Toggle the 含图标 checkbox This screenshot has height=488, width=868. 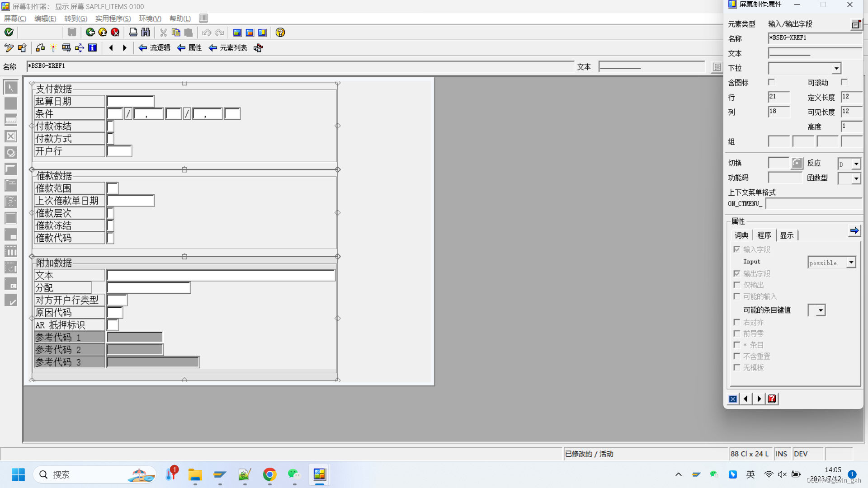tap(771, 82)
